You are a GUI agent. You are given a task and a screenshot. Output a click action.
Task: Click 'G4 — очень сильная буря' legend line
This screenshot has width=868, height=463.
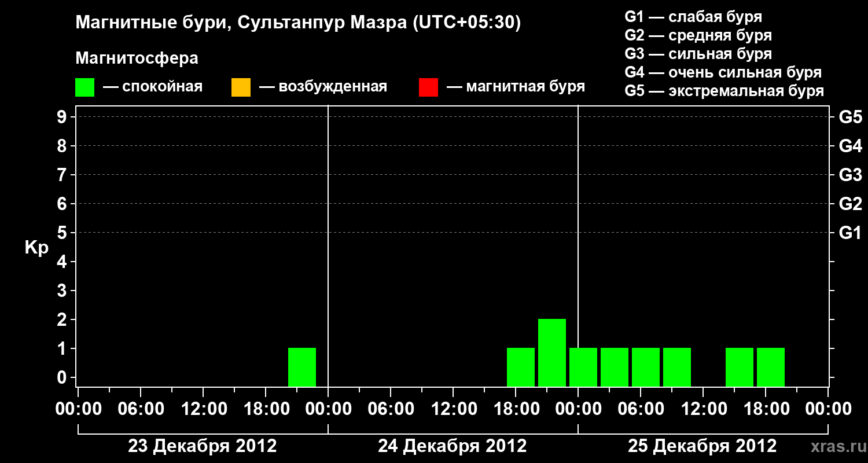[723, 72]
